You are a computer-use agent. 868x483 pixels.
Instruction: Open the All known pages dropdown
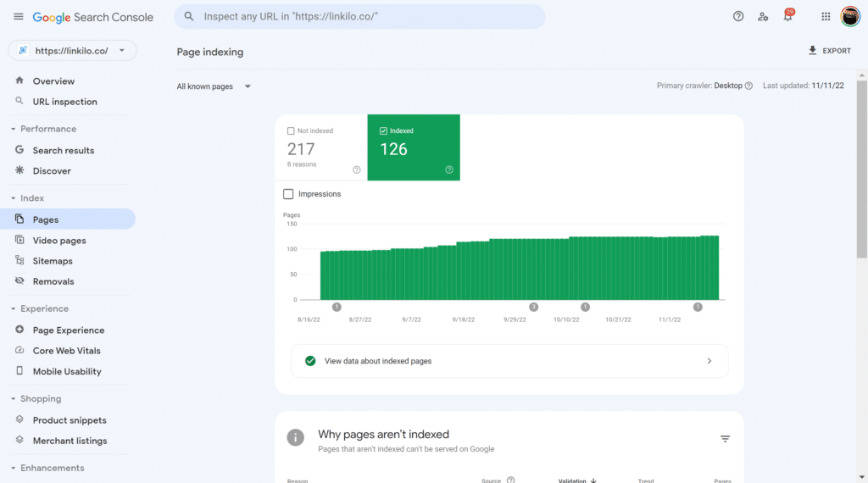(x=214, y=86)
